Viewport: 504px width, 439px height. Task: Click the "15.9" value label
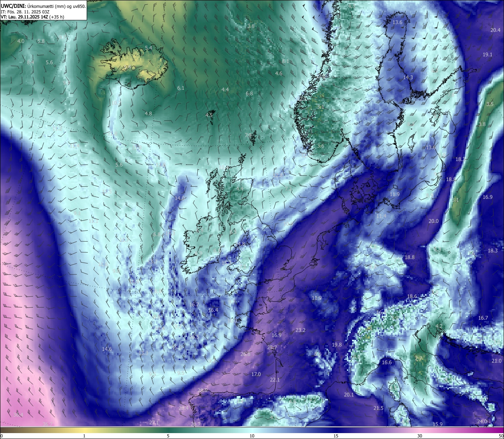437,424
